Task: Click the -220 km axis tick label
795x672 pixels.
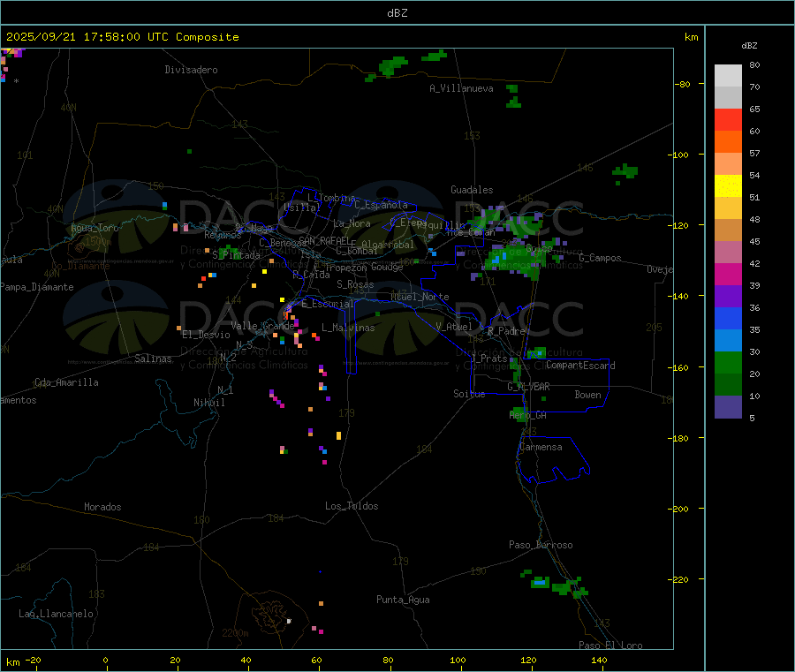Action: coord(680,580)
